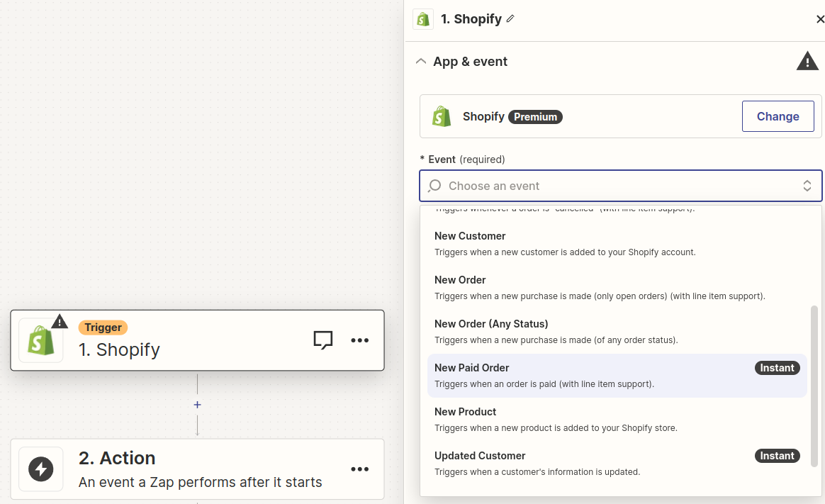The image size is (825, 504).
Task: Click the Shopify logo in panel header
Action: pos(423,19)
